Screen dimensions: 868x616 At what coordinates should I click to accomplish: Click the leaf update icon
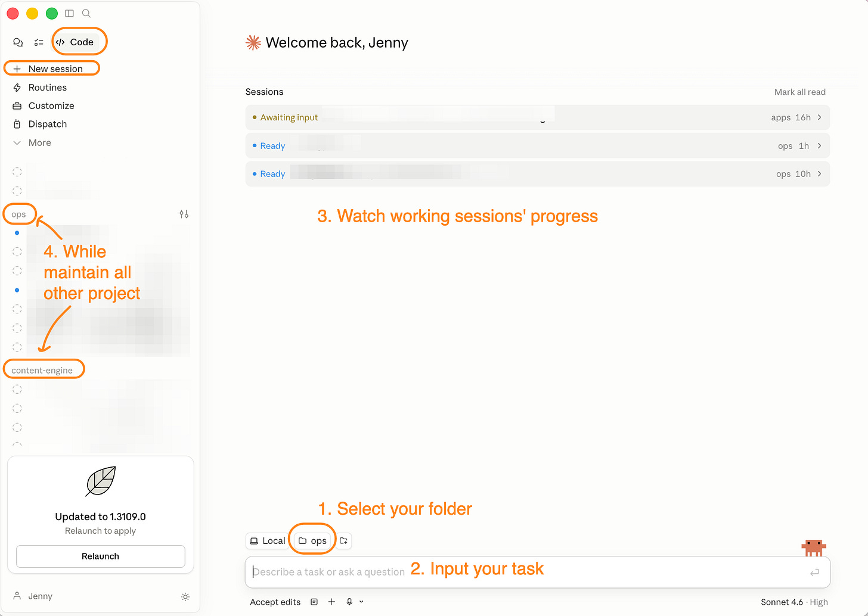[x=101, y=481]
